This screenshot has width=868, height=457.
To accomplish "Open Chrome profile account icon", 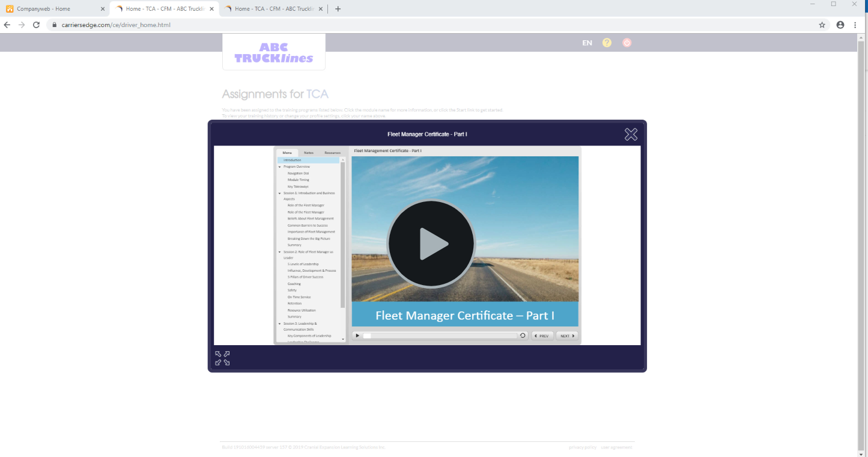I will click(x=840, y=25).
